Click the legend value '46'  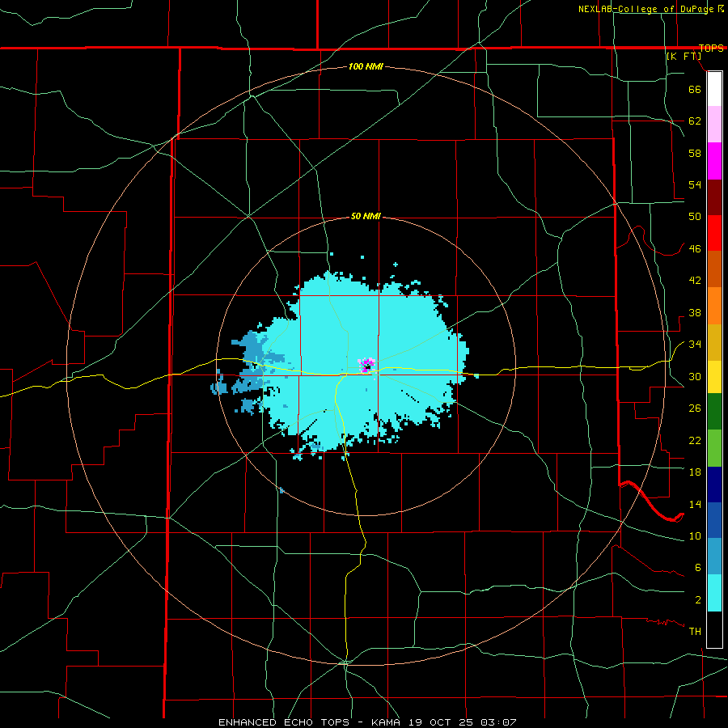click(x=695, y=249)
